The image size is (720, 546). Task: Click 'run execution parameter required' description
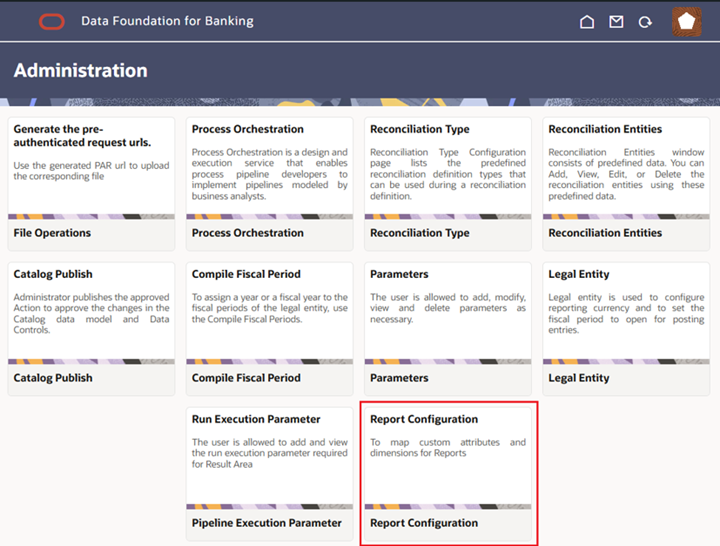pyautogui.click(x=270, y=453)
